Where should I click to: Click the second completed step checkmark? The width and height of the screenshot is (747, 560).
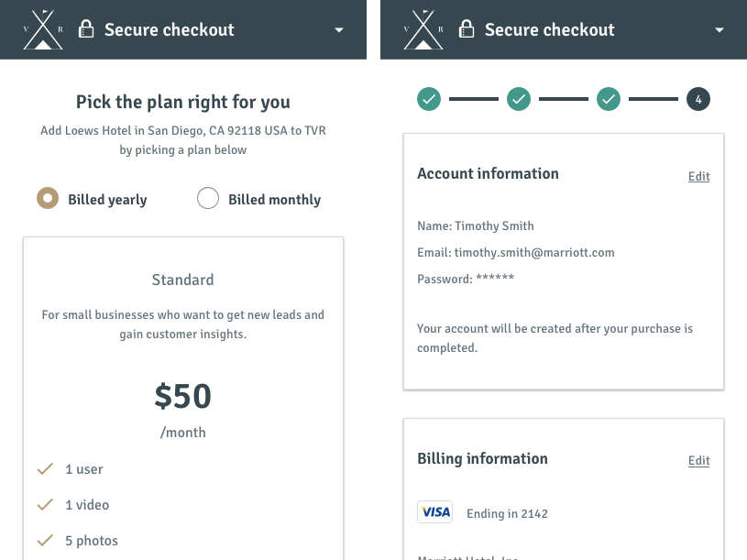519,99
